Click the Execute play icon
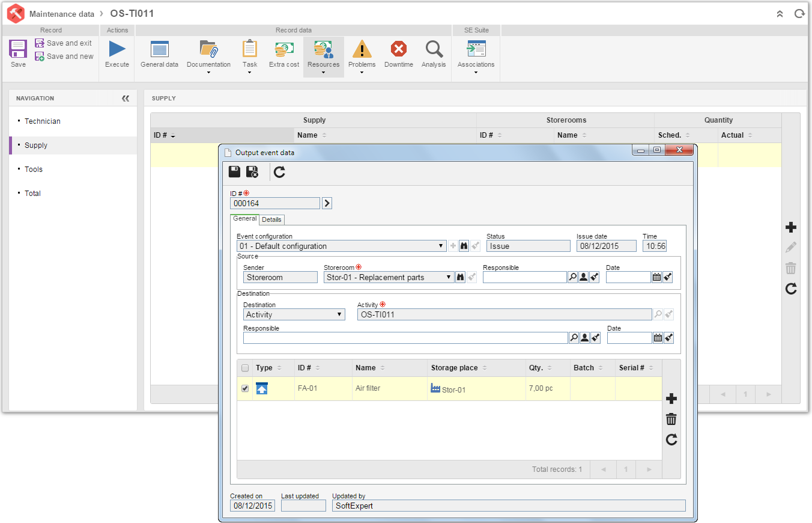This screenshot has width=812, height=523. [x=117, y=49]
